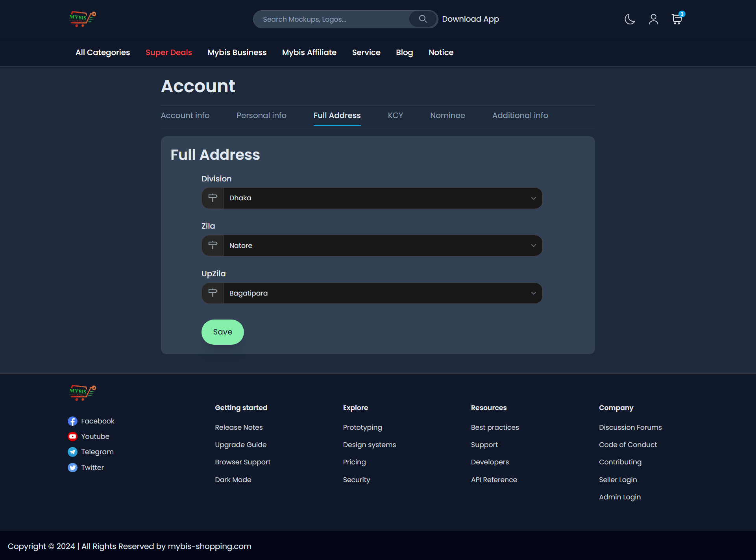Open the Nominee tab
The image size is (756, 560).
click(x=447, y=115)
